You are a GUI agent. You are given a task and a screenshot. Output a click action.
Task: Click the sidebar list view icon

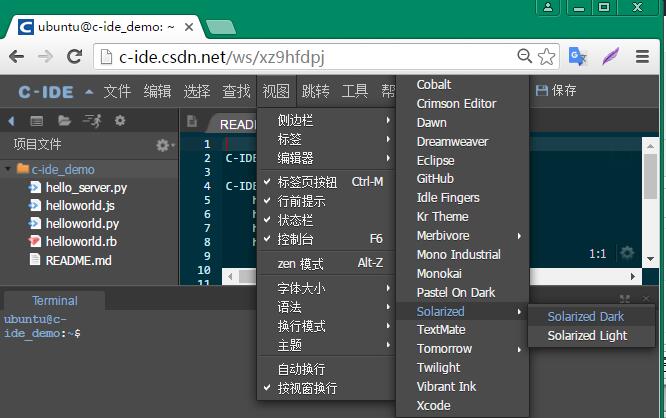[37, 121]
